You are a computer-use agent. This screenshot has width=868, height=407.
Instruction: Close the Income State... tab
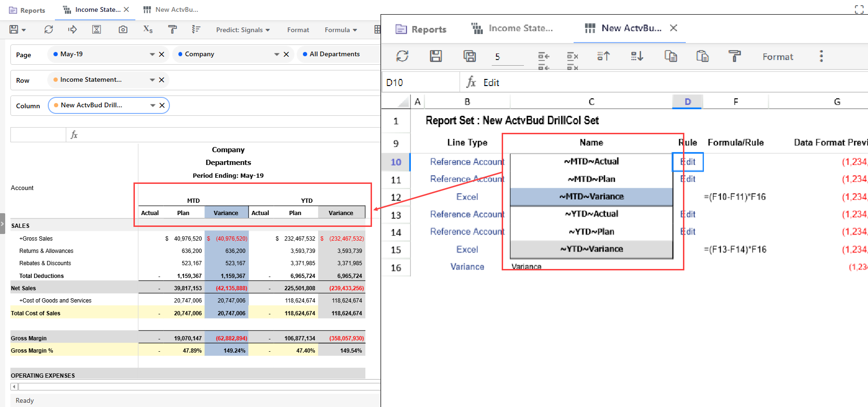point(126,9)
